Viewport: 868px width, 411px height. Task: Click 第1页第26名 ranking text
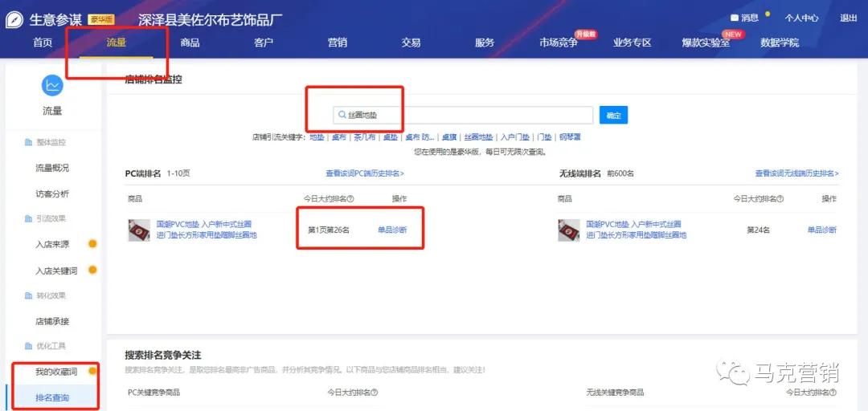(328, 230)
